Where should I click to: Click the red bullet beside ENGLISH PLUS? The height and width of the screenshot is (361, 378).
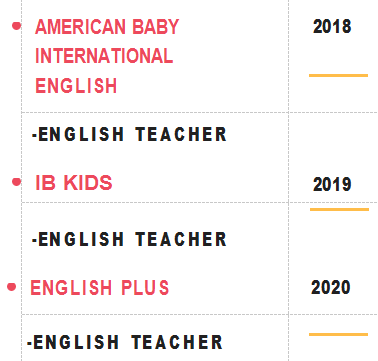point(11,287)
